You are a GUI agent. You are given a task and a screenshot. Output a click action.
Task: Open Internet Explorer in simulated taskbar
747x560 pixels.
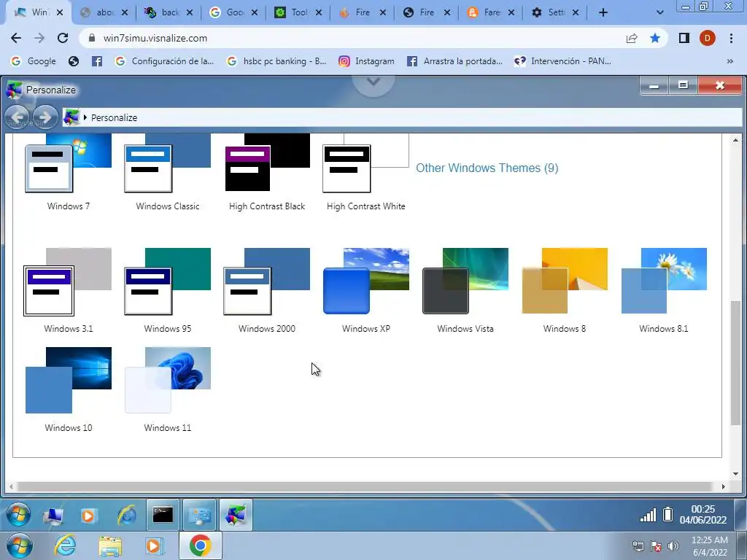(x=127, y=516)
